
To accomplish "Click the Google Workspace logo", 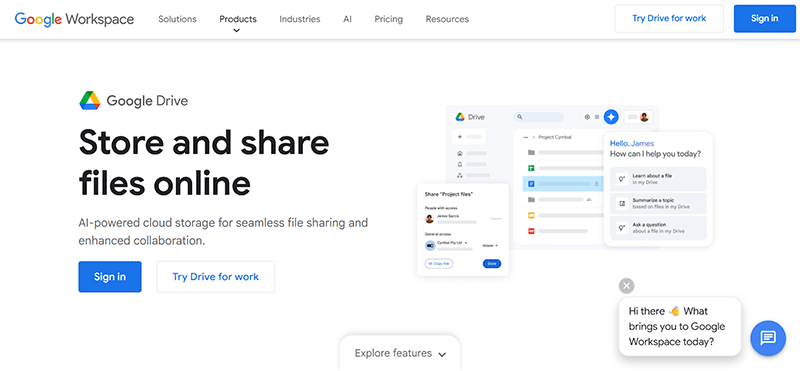I will coord(74,19).
